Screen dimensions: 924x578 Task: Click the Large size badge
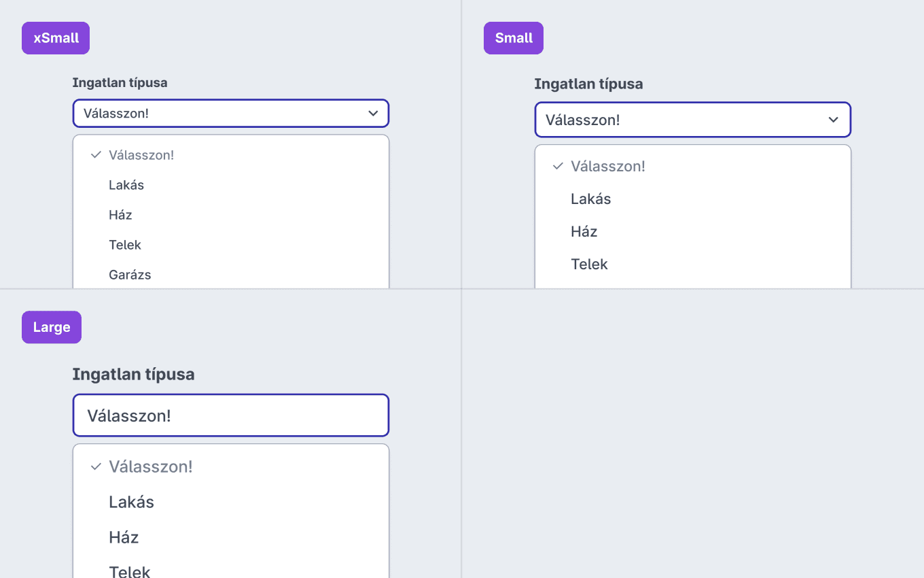52,327
